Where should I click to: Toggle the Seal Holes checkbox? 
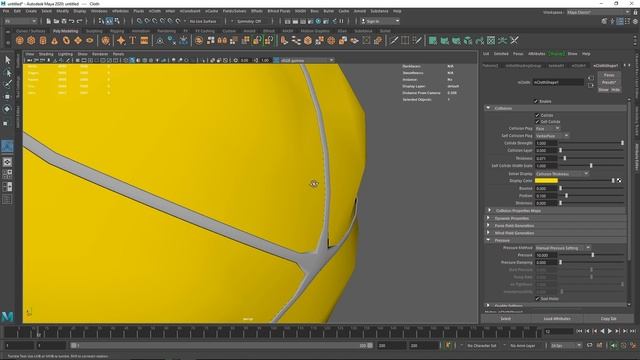[537, 299]
